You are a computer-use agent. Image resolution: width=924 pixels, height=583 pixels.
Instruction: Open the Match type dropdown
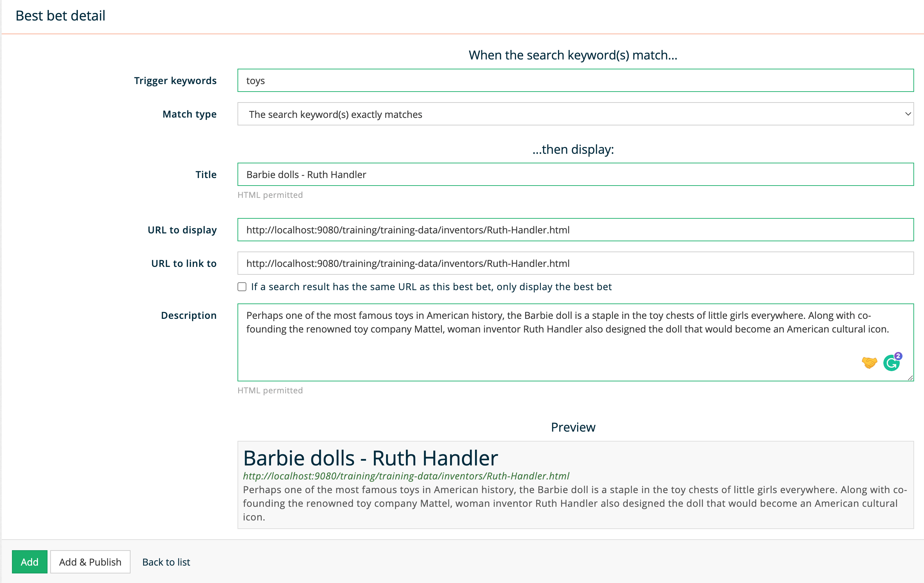575,114
